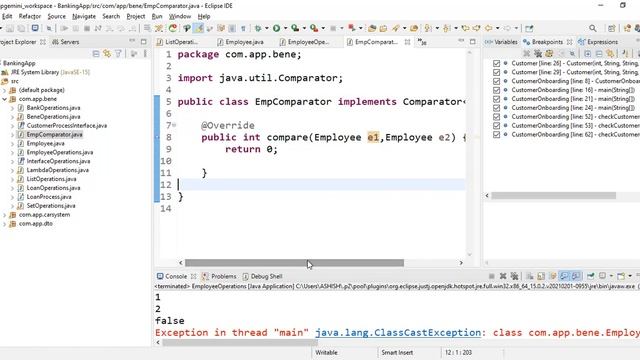Select EmployeeOperations.java in Project Explorer

(60, 152)
